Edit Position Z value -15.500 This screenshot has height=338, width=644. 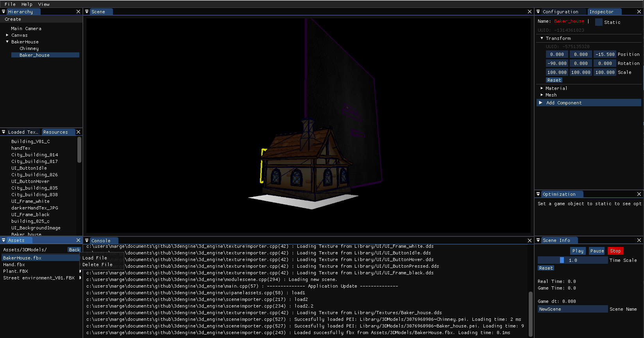click(x=605, y=54)
